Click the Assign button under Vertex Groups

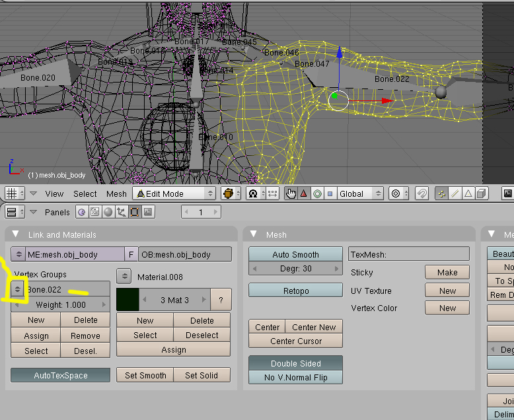tap(36, 335)
